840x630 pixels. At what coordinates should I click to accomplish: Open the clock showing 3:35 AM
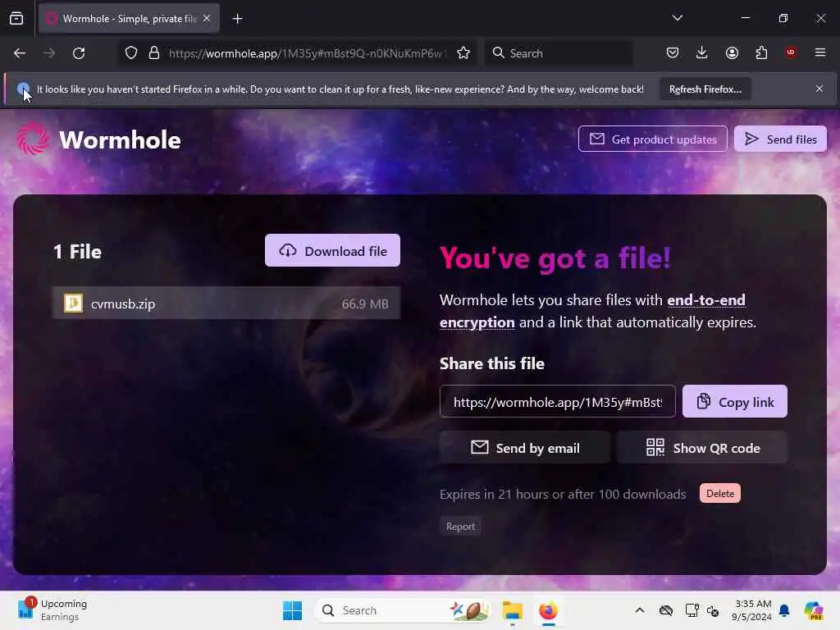coord(753,610)
